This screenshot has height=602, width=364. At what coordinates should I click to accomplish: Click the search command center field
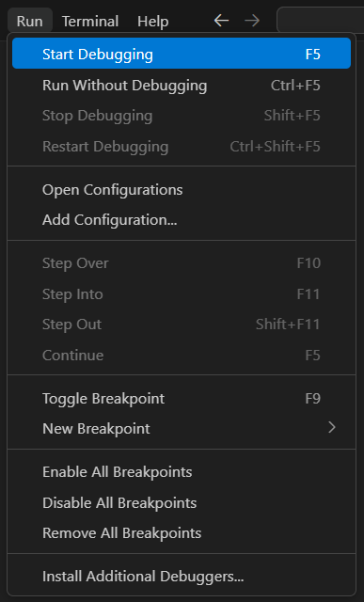(x=320, y=20)
